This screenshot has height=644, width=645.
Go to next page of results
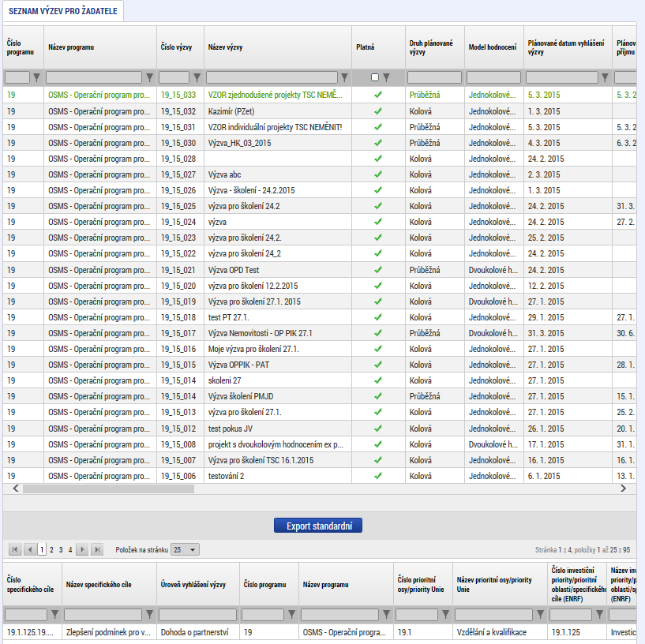tap(82, 549)
